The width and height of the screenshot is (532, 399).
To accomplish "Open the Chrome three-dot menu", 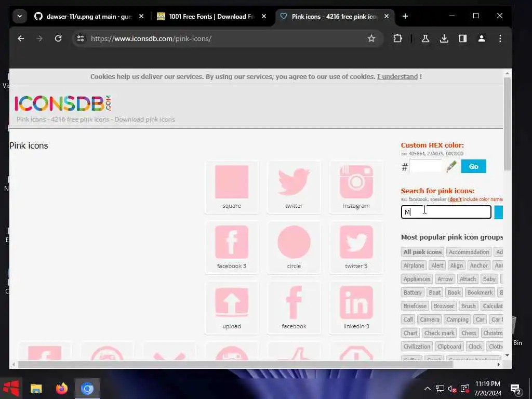I will pyautogui.click(x=500, y=38).
